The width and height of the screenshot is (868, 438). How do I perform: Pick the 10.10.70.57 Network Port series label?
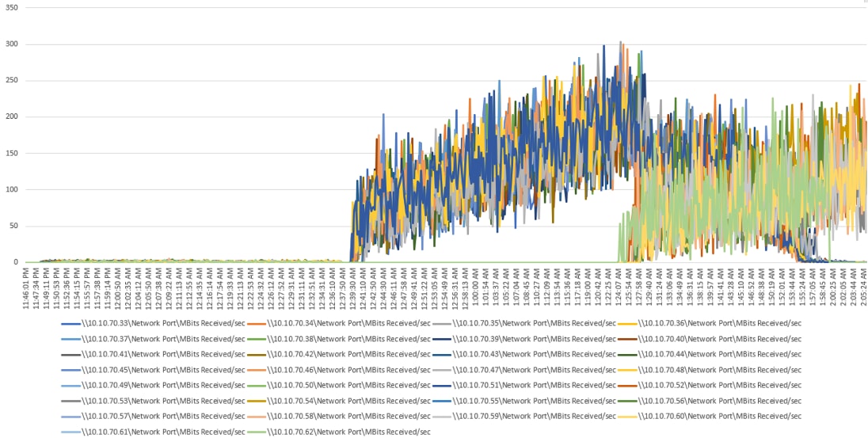pyautogui.click(x=153, y=416)
